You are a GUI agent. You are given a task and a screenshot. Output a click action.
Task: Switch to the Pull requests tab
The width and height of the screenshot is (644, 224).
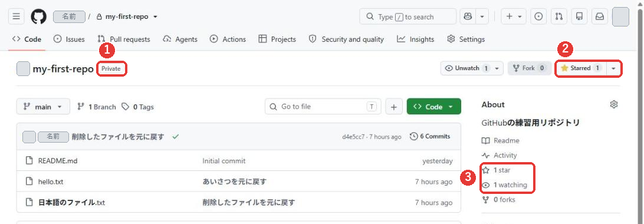[x=124, y=39]
